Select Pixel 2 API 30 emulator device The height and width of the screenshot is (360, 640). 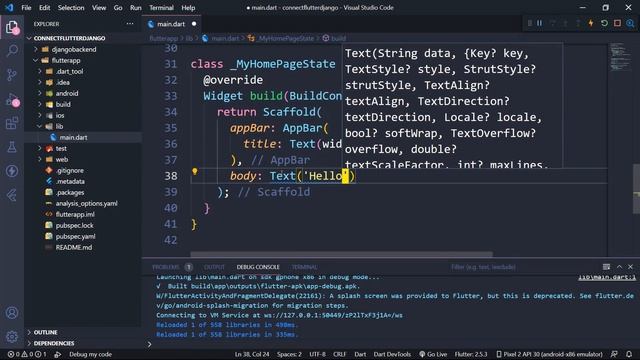click(x=549, y=354)
